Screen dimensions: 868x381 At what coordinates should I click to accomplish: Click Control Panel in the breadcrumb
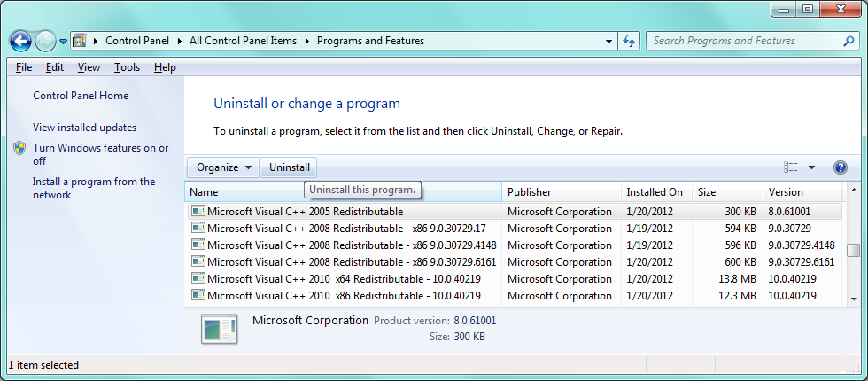pos(137,41)
